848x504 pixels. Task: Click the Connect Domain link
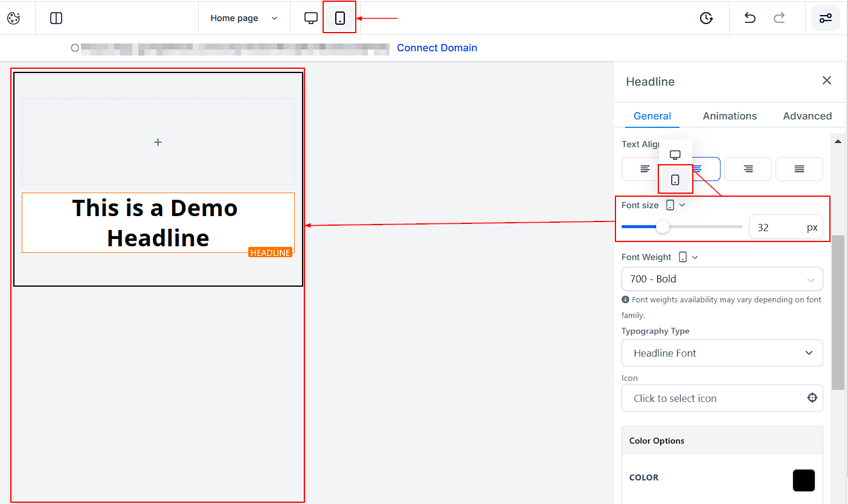click(x=437, y=48)
